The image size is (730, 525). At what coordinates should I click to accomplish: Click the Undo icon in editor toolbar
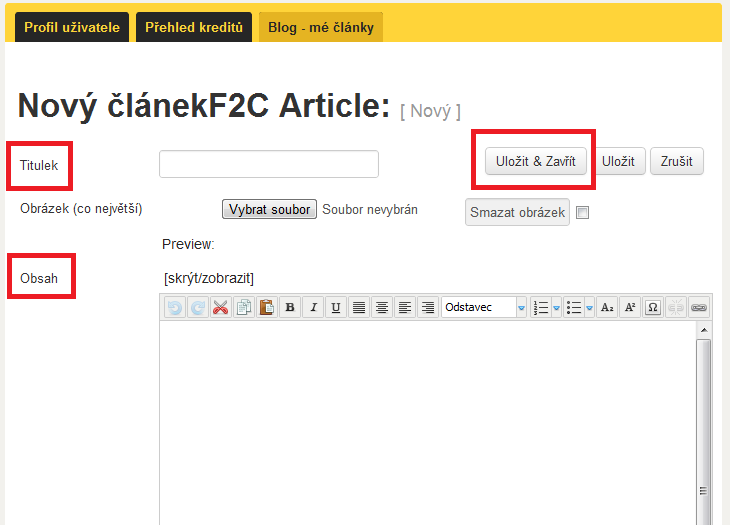click(x=175, y=308)
